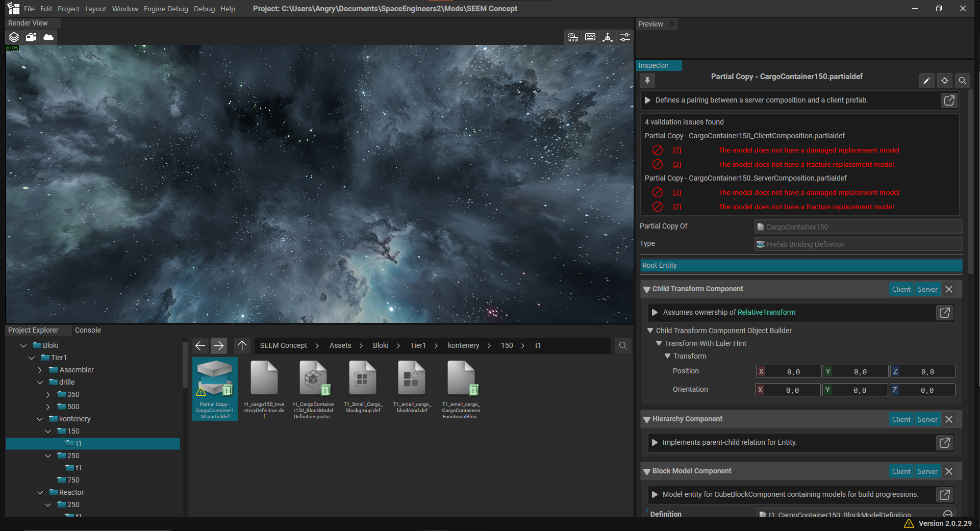The width and height of the screenshot is (980, 531).
Task: Collapse the Child Transform Component section
Action: tap(647, 289)
